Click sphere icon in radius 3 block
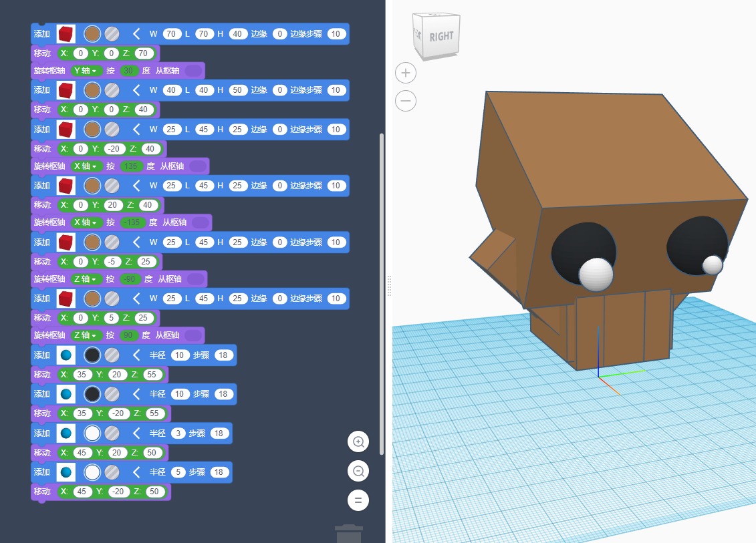The image size is (756, 543). pyautogui.click(x=66, y=433)
